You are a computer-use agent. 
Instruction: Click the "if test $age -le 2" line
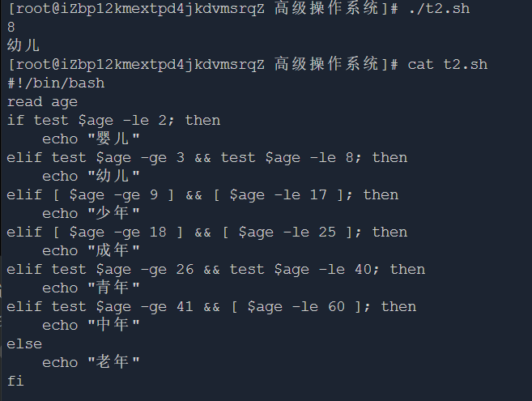coord(113,120)
